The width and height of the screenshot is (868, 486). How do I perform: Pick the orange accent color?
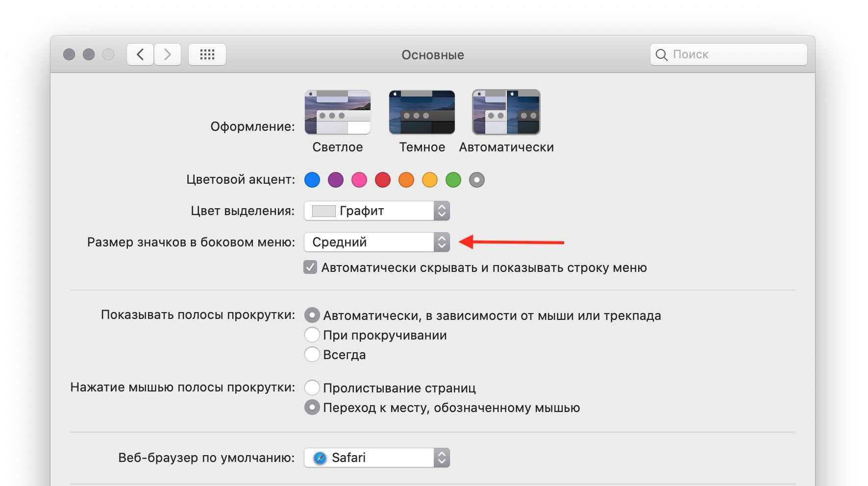[406, 180]
